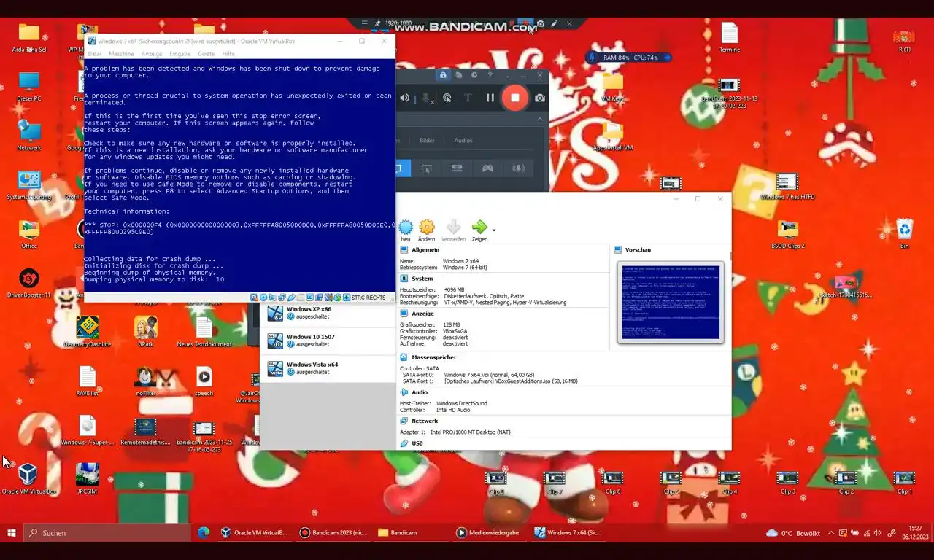Click the VM preview thumbnail under Vorschau

[671, 302]
